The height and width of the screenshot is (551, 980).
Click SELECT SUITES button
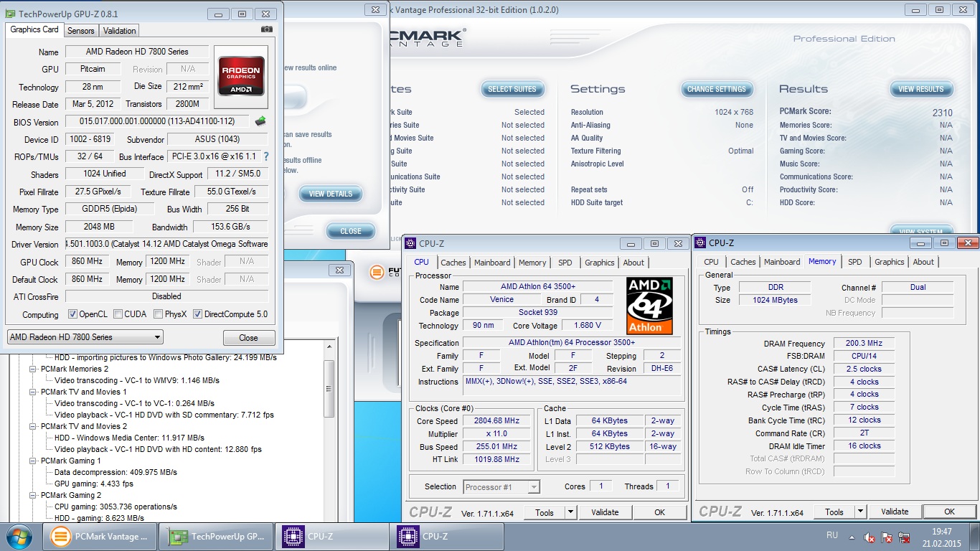pyautogui.click(x=512, y=89)
